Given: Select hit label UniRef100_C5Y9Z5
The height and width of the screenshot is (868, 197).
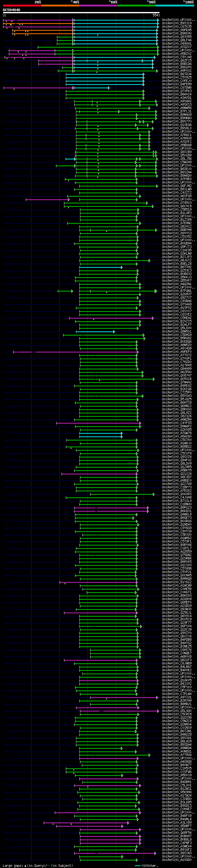Looking at the screenshot, I should (177, 78).
